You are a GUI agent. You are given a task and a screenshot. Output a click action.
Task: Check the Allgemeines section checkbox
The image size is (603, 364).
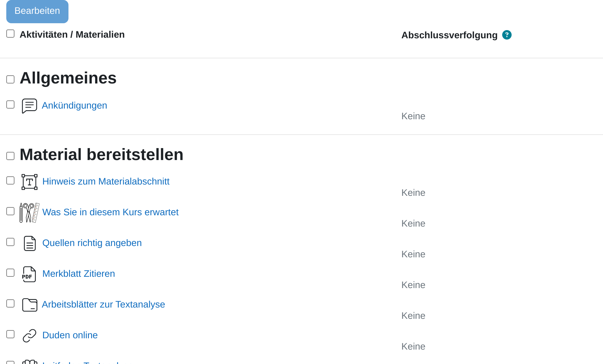(10, 79)
